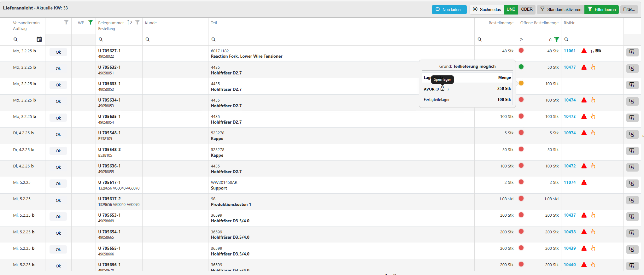This screenshot has width=644, height=275.
Task: Sort by the Belegnummer column header
Action: pos(111,23)
